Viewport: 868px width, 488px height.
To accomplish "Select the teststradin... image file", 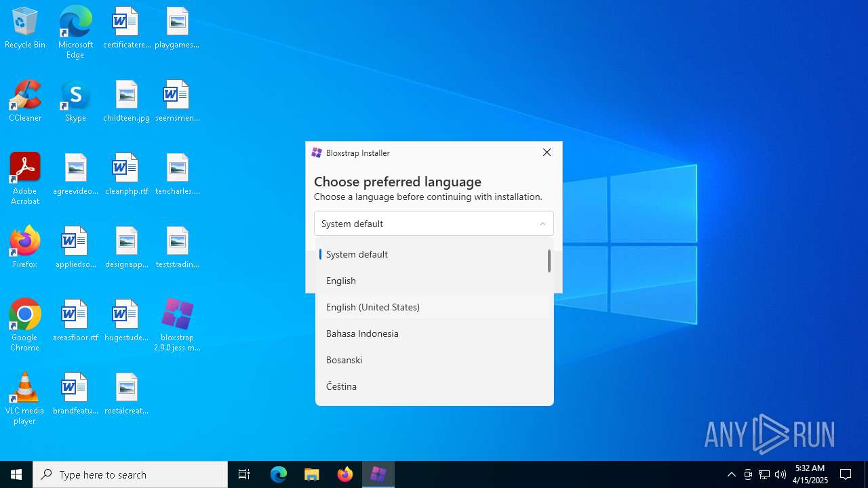I will pyautogui.click(x=177, y=248).
